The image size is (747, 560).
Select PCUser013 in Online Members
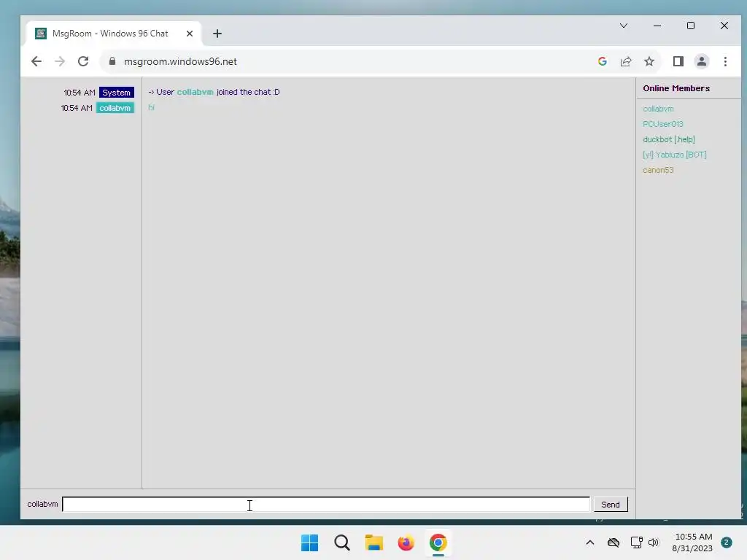662,124
